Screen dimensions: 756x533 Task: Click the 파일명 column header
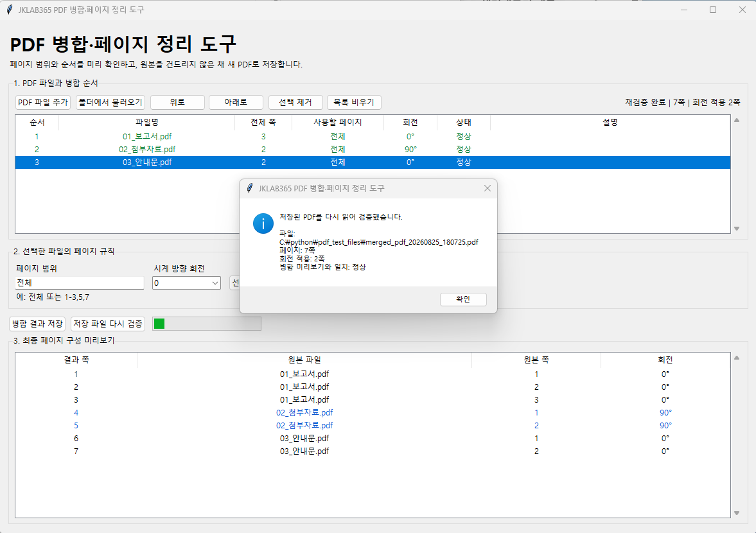pyautogui.click(x=146, y=123)
